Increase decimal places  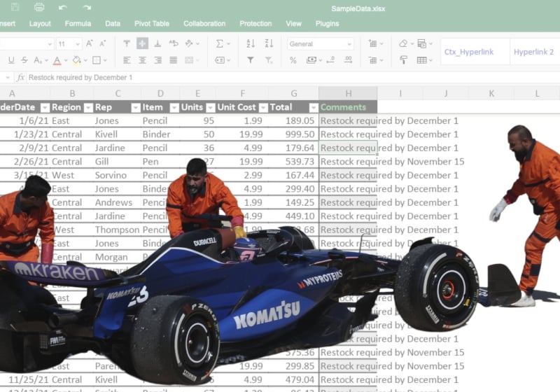348,60
